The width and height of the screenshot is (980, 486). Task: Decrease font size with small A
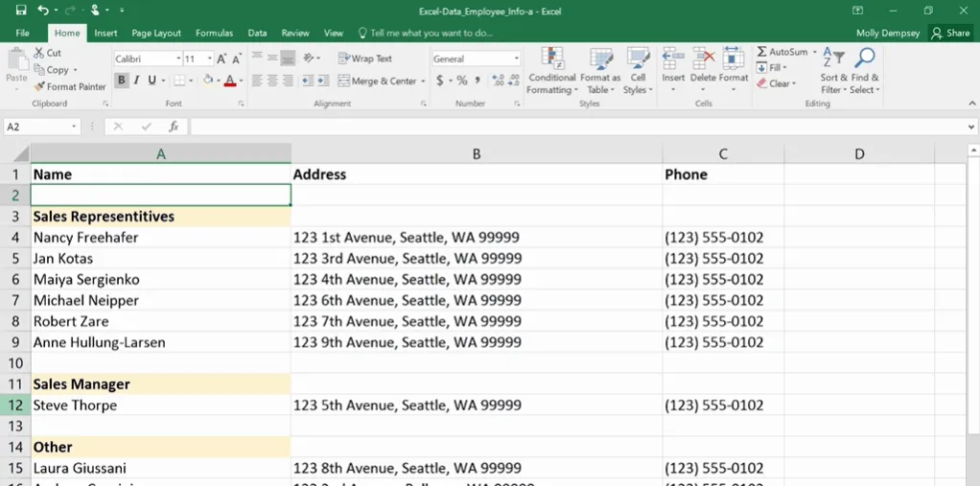pos(237,58)
